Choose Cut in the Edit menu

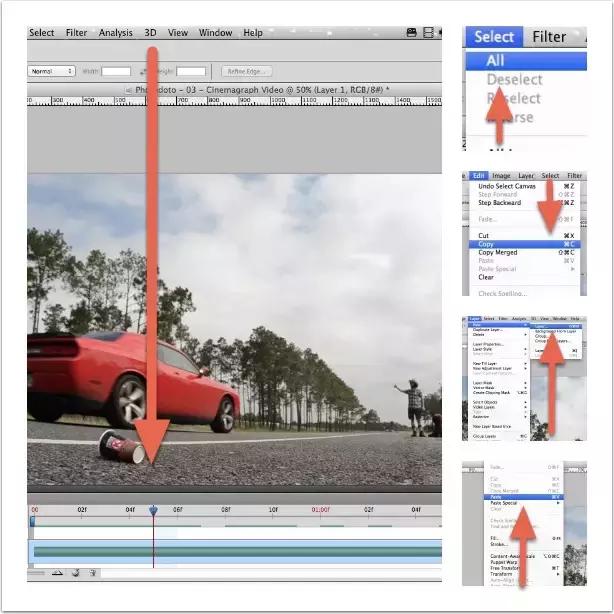[484, 235]
